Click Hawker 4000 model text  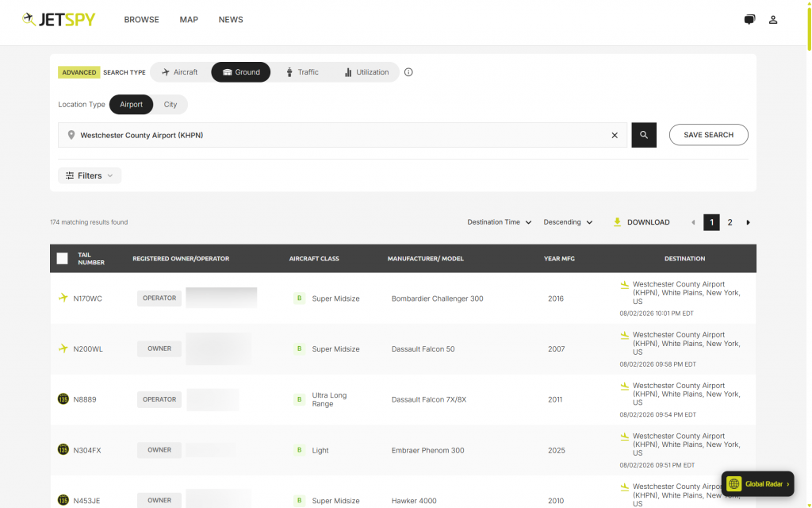point(414,501)
